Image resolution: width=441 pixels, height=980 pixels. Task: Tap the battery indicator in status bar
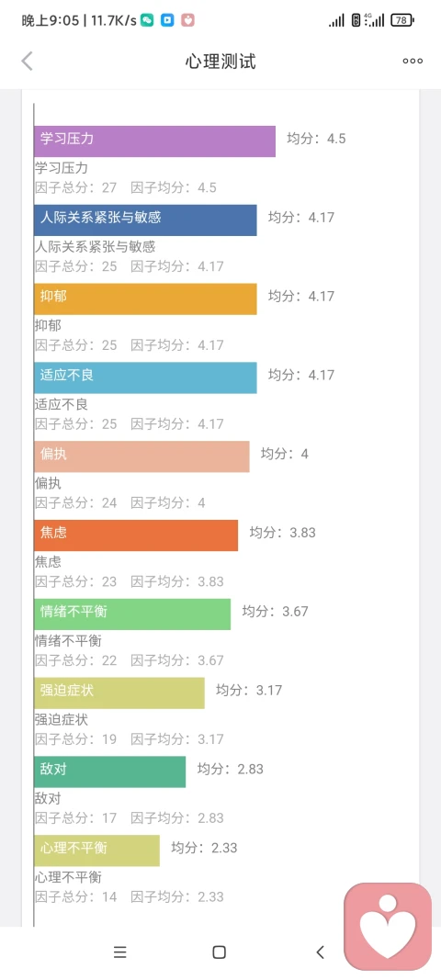pos(401,20)
